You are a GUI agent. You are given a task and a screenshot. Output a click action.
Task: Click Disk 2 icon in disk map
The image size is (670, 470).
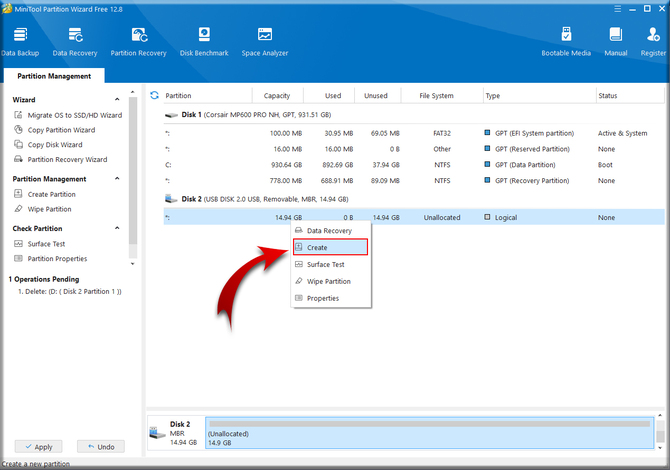pyautogui.click(x=157, y=434)
